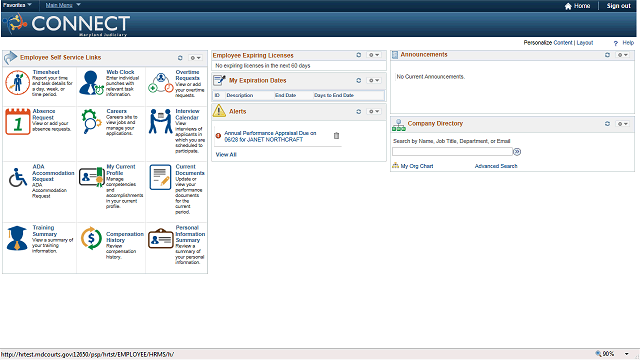Open the ADA Accommodation wheelchair icon
The height and width of the screenshot is (360, 640).
[17, 177]
